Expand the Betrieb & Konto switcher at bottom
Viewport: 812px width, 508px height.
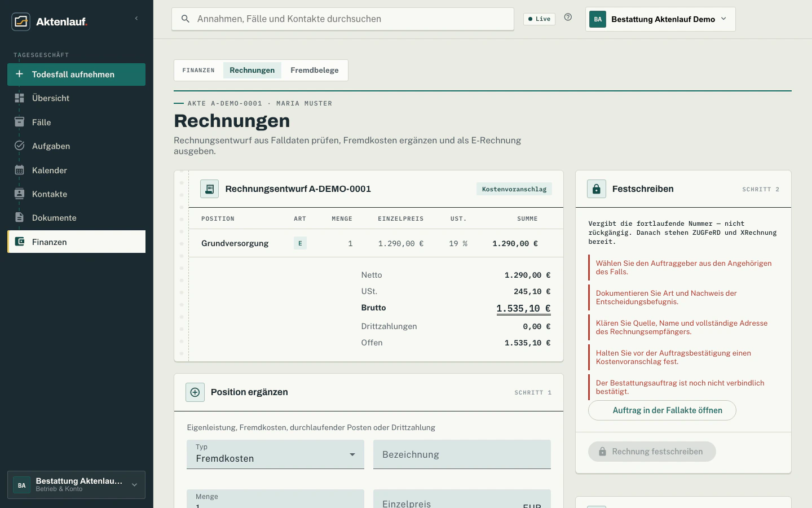76,485
